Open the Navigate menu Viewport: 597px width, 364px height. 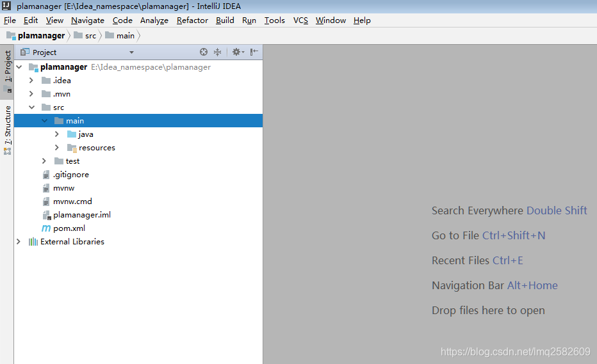[88, 20]
